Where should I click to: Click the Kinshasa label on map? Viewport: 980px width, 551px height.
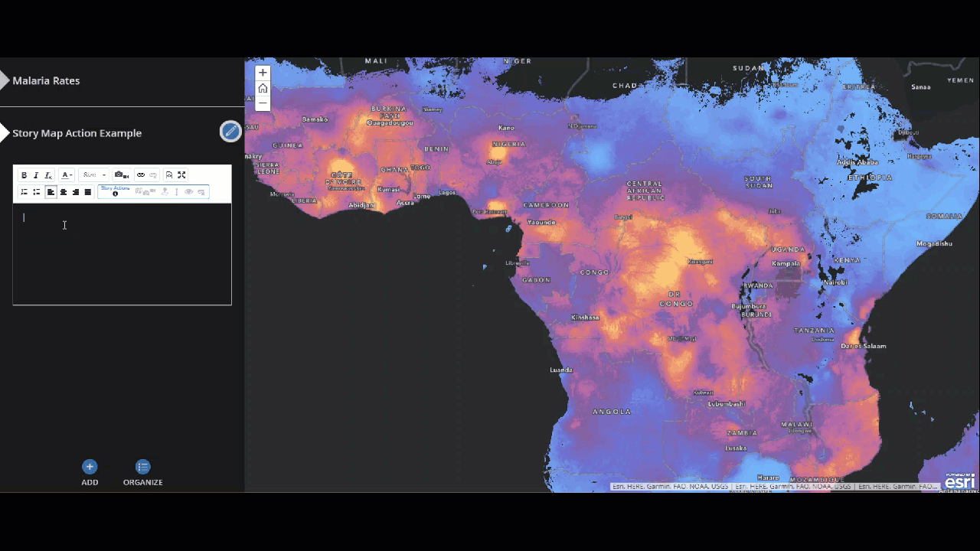point(585,317)
